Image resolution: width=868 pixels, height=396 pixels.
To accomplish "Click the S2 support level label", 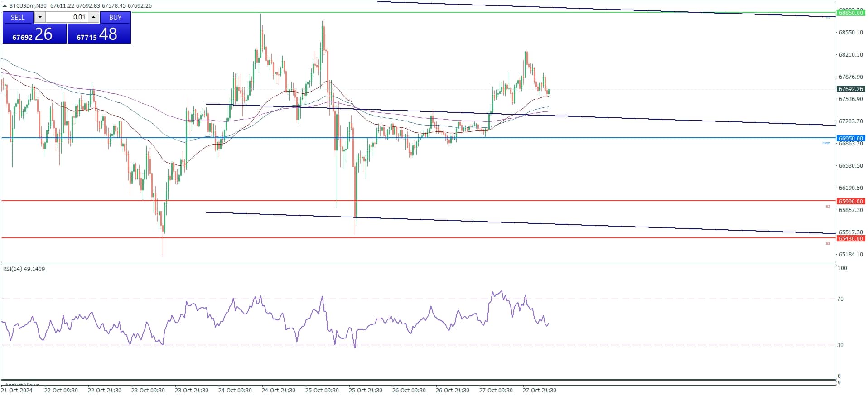I will (828, 207).
